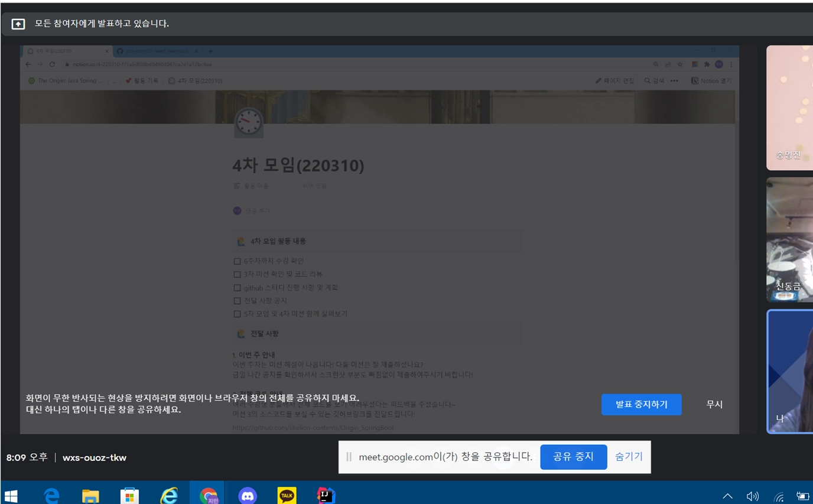Stop presenting with 발표 중지하기
This screenshot has width=813, height=504.
click(641, 405)
